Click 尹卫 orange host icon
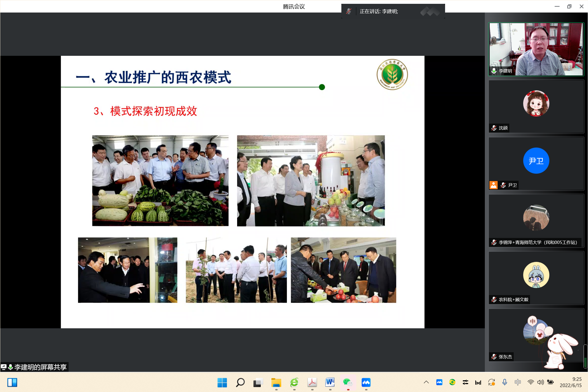 tap(494, 185)
